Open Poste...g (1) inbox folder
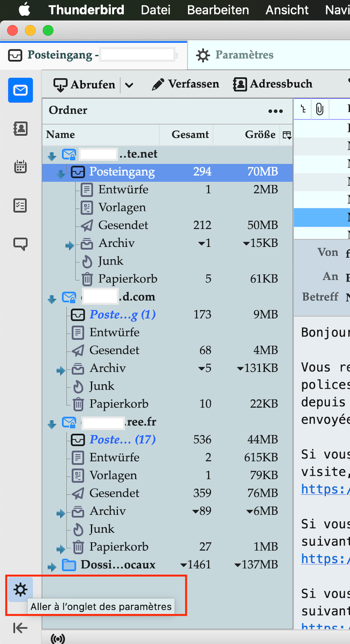This screenshot has width=350, height=644. 167,314
